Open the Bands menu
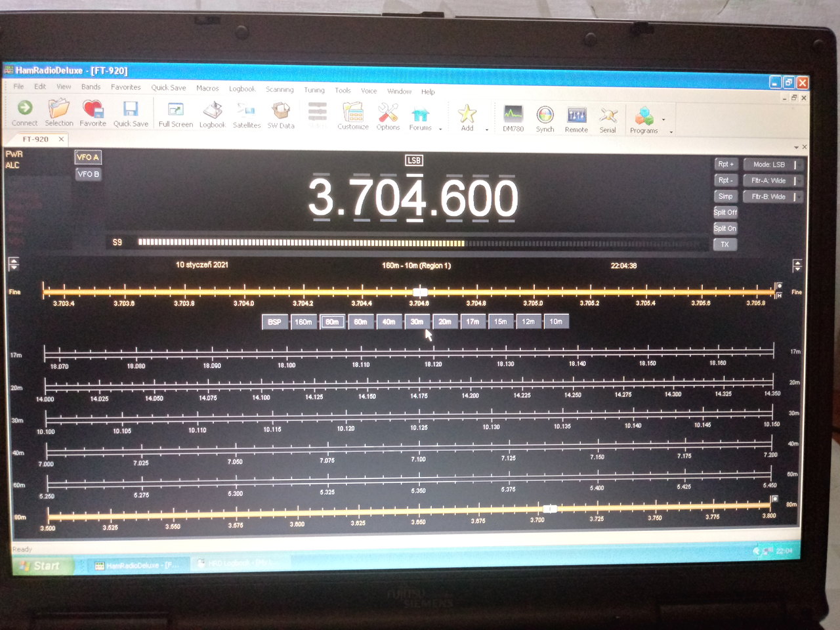840x630 pixels. (x=91, y=87)
